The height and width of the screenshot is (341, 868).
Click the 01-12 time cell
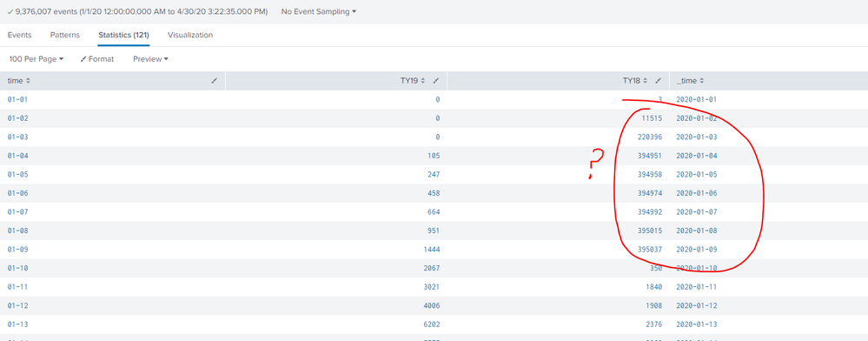(x=17, y=306)
